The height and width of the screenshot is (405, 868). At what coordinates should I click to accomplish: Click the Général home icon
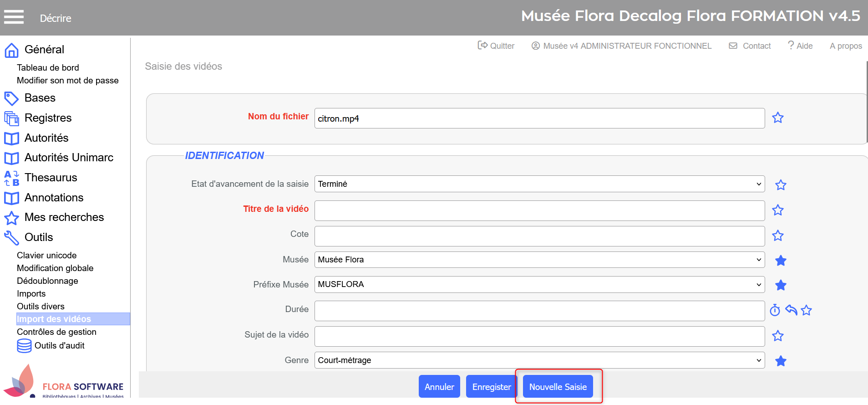point(11,50)
